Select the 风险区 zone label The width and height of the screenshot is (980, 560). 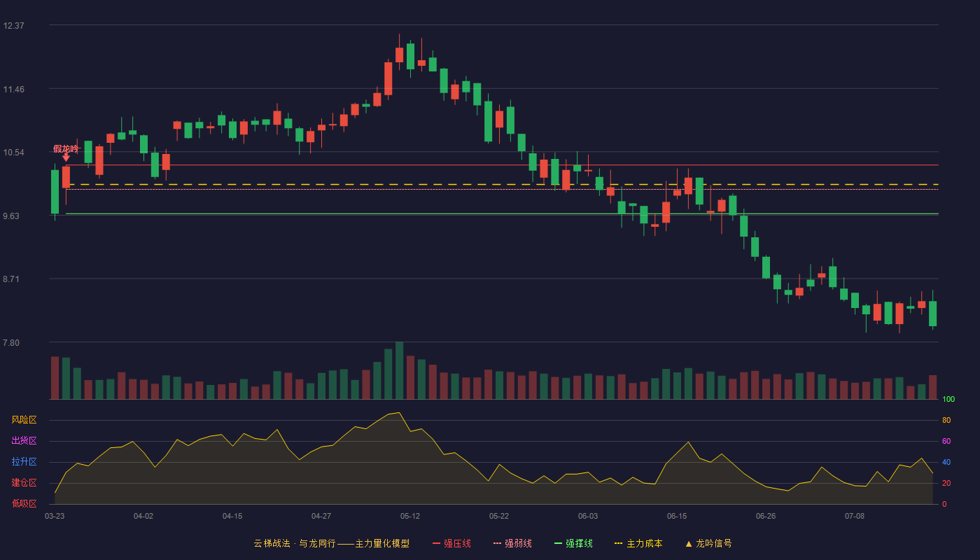[x=24, y=420]
